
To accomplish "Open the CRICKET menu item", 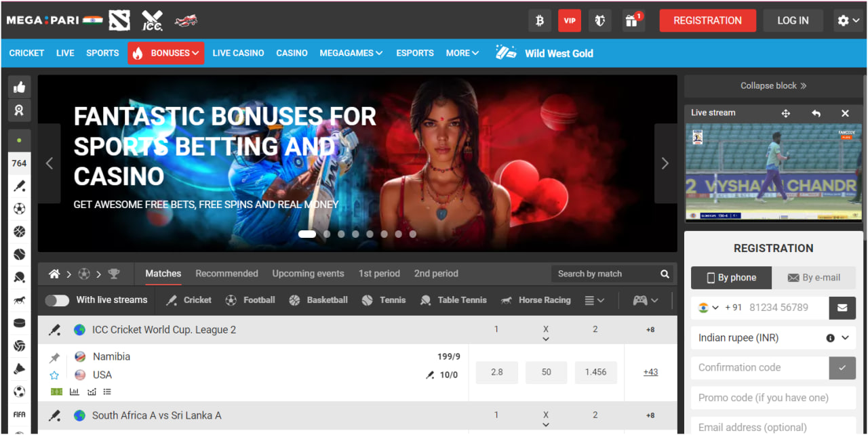I will [x=26, y=53].
